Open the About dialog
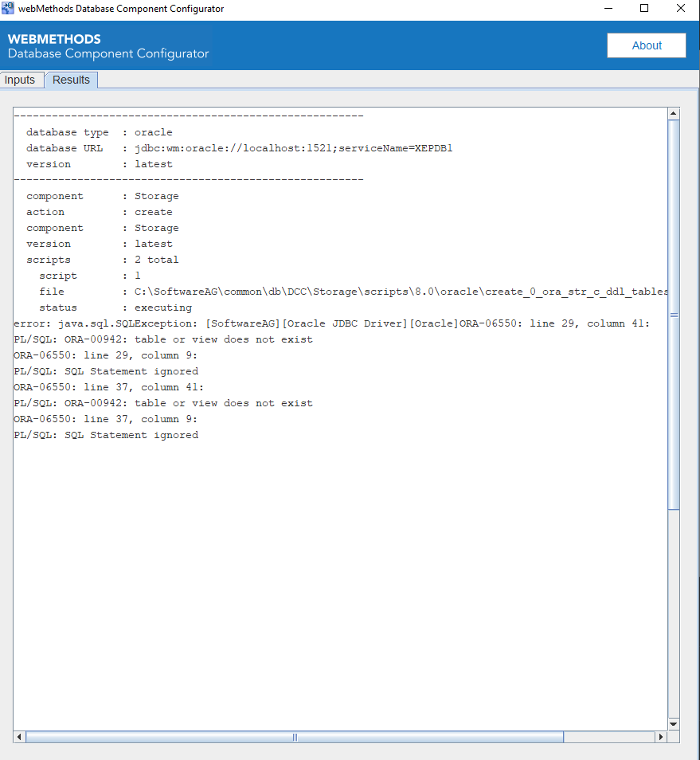700x760 pixels. (x=646, y=45)
